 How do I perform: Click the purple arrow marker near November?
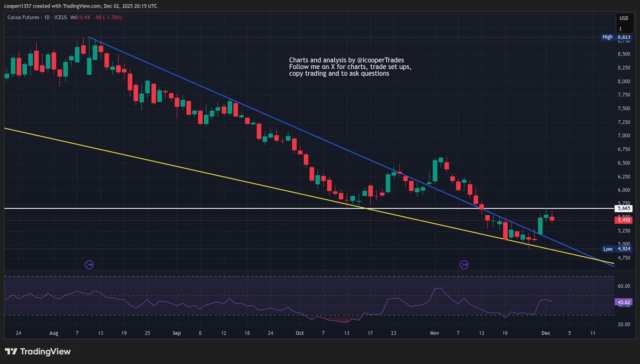(x=463, y=264)
